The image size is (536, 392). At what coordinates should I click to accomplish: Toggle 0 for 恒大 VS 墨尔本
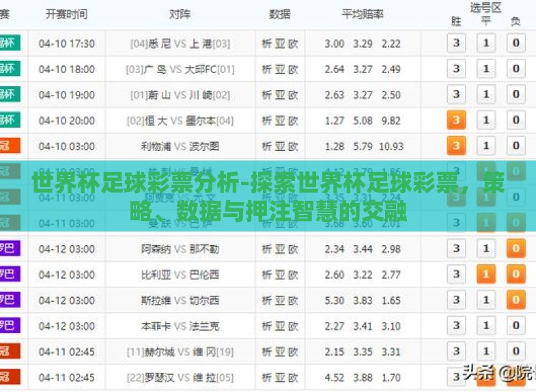[516, 120]
